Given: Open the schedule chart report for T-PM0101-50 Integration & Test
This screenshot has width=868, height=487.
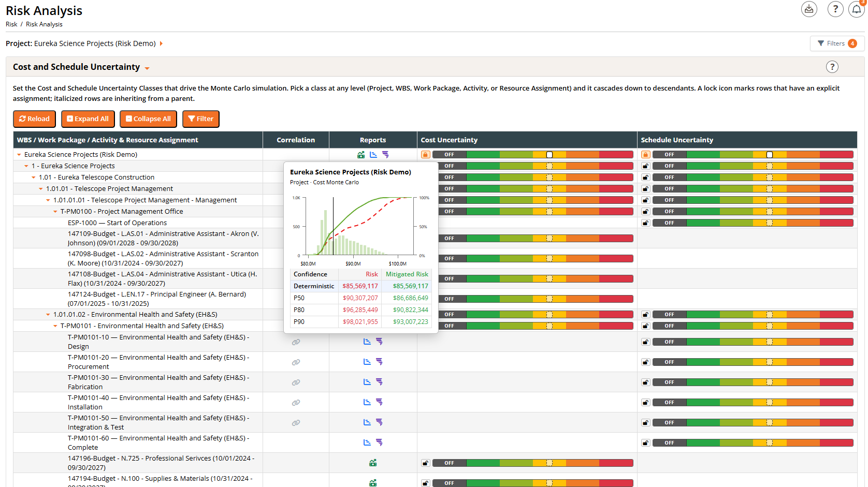Looking at the screenshot, I should (x=367, y=422).
